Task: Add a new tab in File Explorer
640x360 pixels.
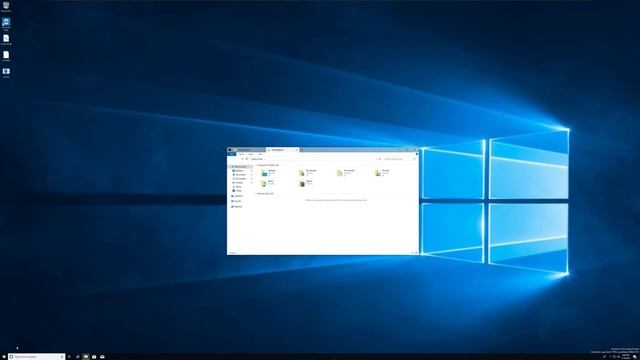Action: 302,150
